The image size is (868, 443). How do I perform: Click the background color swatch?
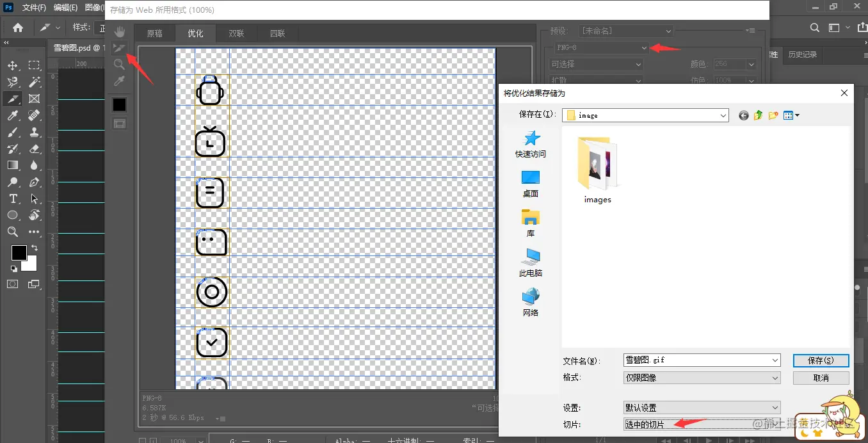[x=31, y=264]
